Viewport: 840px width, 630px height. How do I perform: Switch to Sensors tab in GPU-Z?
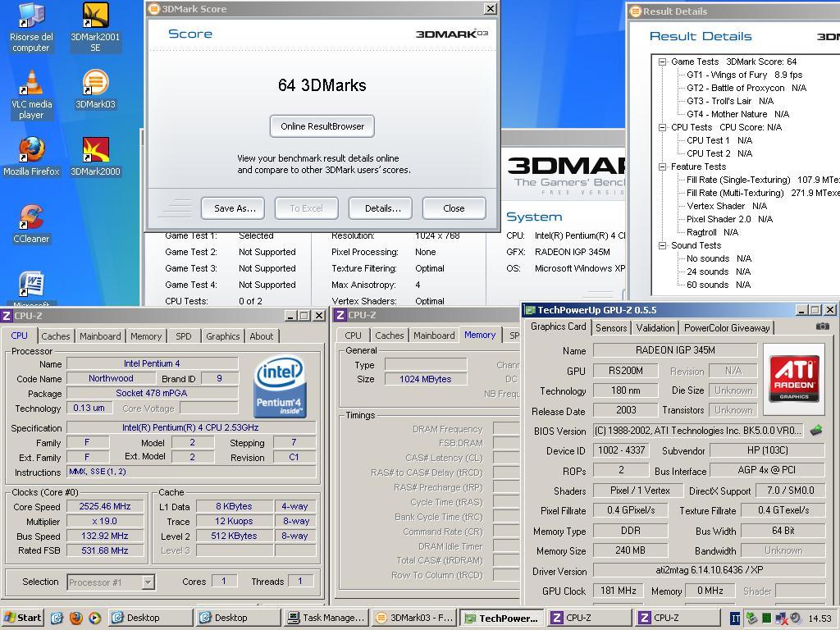point(610,328)
